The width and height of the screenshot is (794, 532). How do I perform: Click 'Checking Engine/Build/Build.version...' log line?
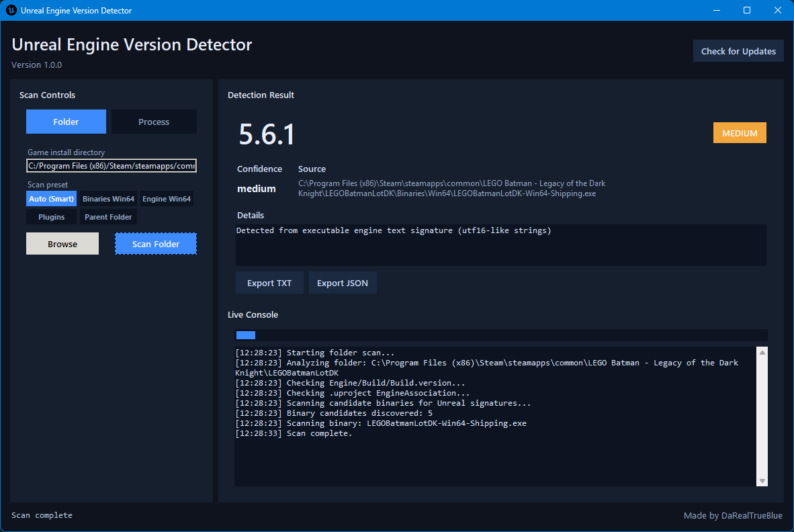point(350,383)
